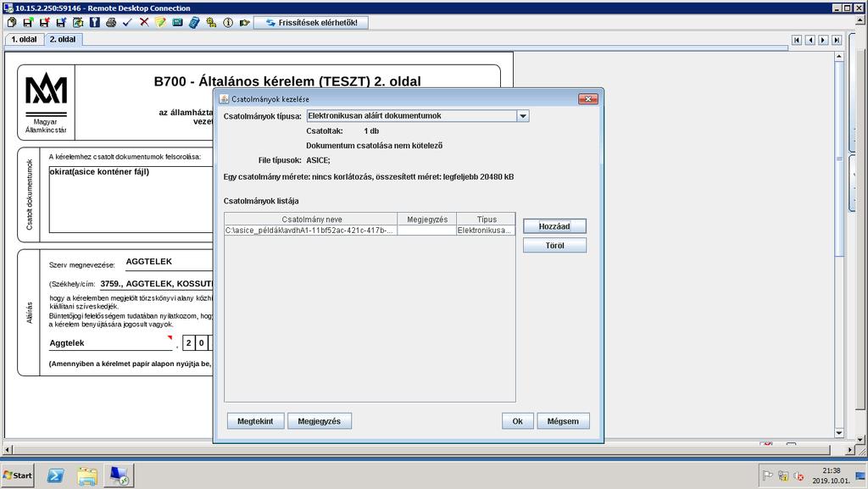Click the Megtekint button
The width and height of the screenshot is (868, 489).
click(x=255, y=421)
